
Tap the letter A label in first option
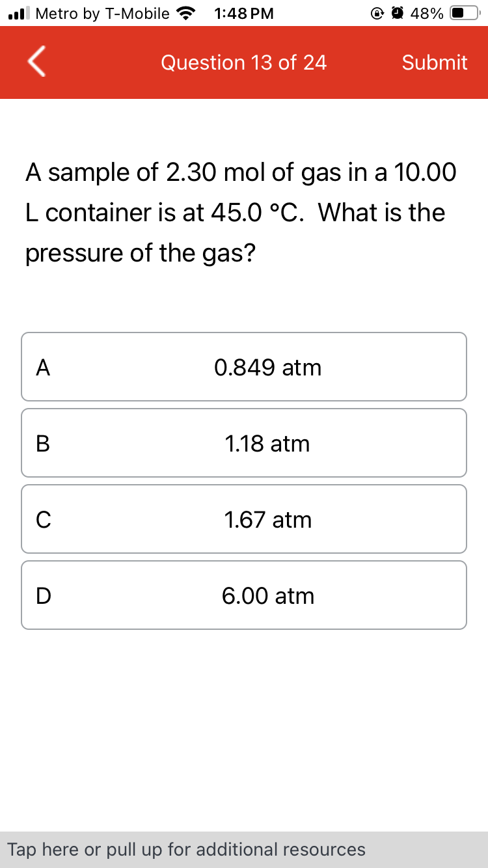[x=43, y=366]
